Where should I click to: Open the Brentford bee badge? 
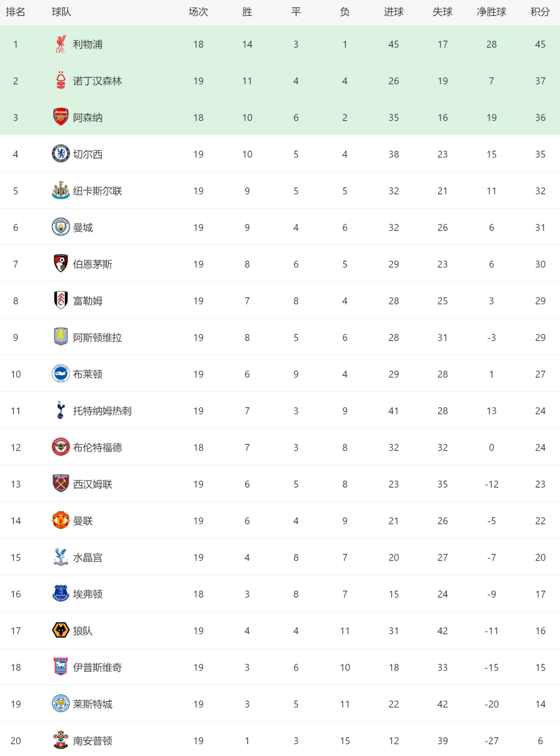tap(60, 447)
